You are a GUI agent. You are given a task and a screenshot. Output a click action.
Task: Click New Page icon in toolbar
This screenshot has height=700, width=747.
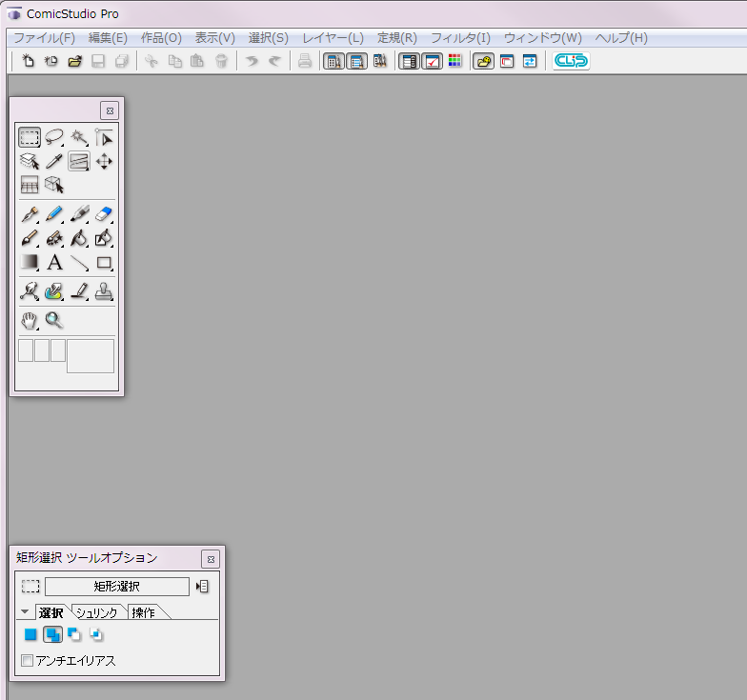[29, 61]
